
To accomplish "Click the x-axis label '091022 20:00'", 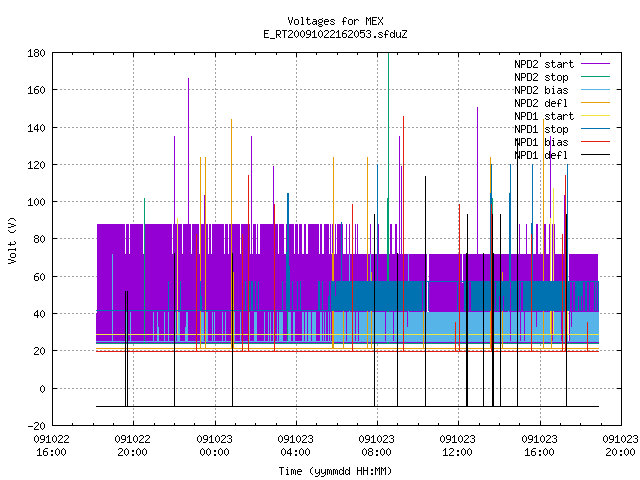I will click(x=132, y=446).
